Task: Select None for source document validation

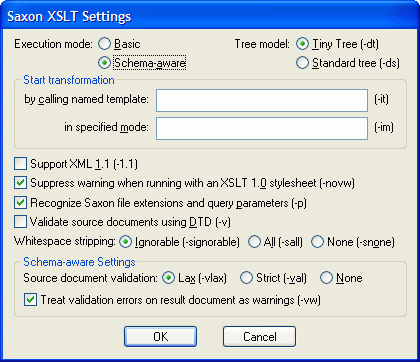Action: pos(326,278)
